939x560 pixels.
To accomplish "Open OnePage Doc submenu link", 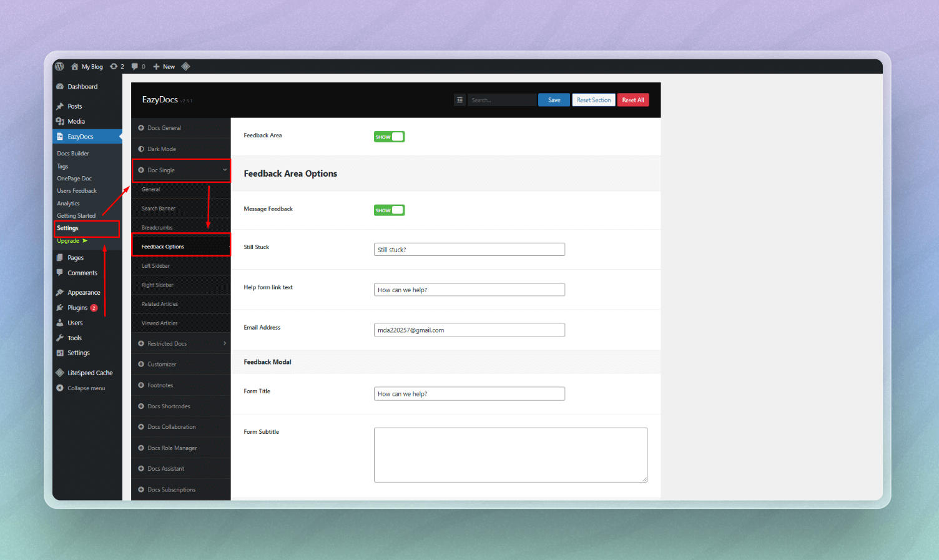I will point(74,179).
